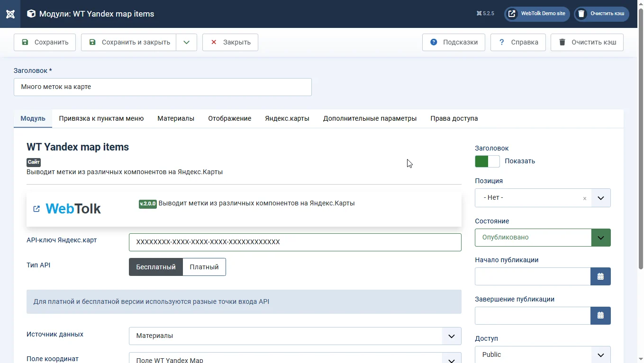Open the Joomla logo menu

[10, 14]
